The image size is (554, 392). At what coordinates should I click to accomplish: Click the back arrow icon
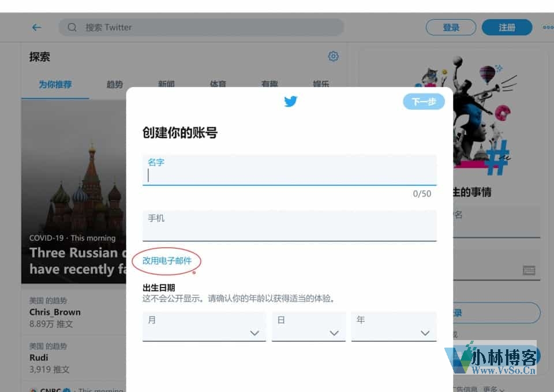[37, 27]
